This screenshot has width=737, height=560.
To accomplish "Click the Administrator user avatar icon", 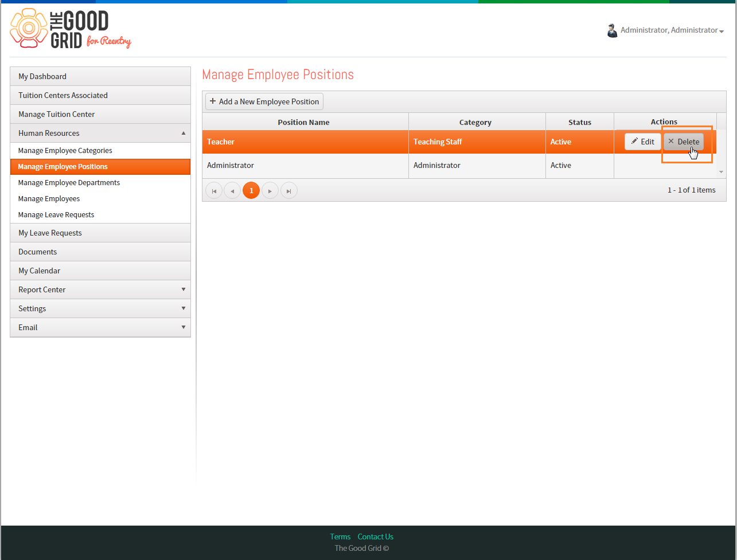I will 612,30.
